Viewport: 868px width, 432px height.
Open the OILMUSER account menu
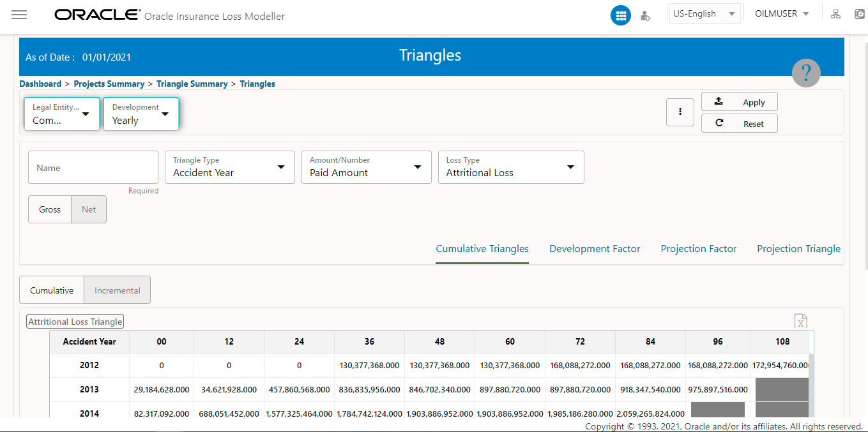point(782,13)
